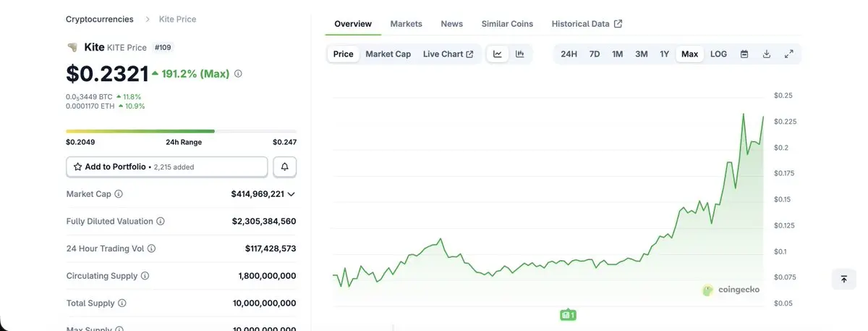Toggle LOG scale on chart
Screen dimensions: 868x331
pos(718,54)
